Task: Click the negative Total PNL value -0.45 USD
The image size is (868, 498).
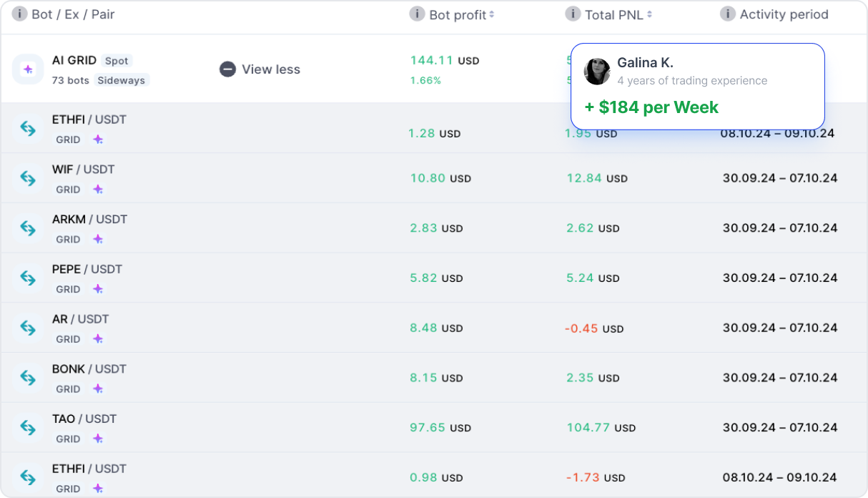Action: coord(594,328)
